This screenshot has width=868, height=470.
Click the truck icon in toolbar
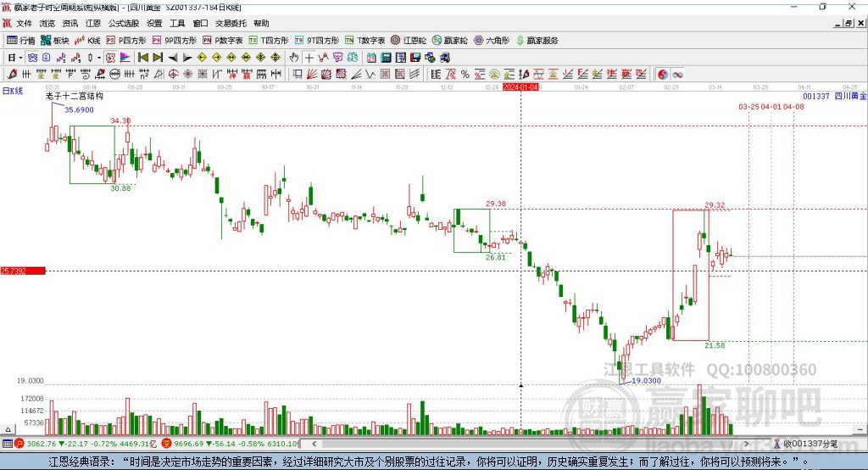click(x=444, y=58)
